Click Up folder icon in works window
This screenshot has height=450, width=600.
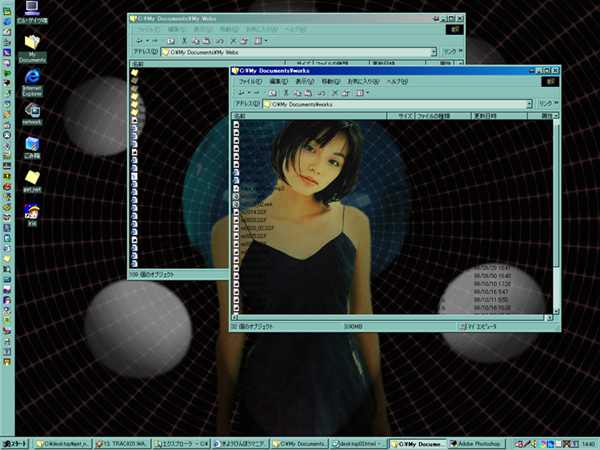point(272,93)
